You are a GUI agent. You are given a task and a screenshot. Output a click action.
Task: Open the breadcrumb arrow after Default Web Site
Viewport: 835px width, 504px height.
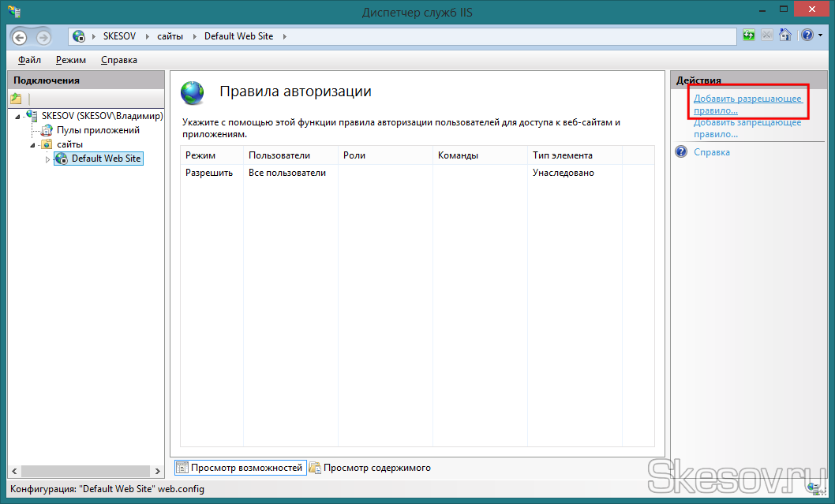pyautogui.click(x=285, y=36)
